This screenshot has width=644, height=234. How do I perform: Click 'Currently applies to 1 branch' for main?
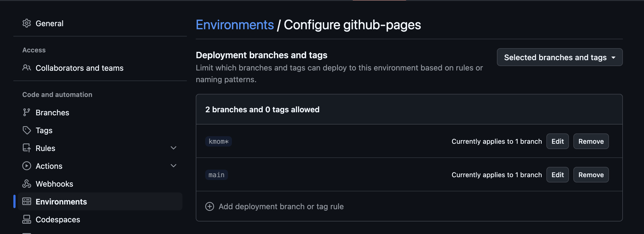(497, 175)
